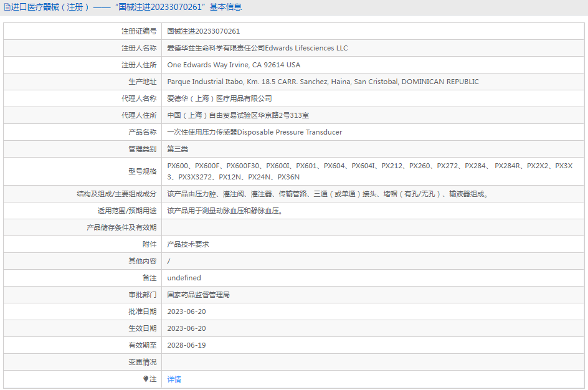Click the 批准日期 label

tap(143, 312)
